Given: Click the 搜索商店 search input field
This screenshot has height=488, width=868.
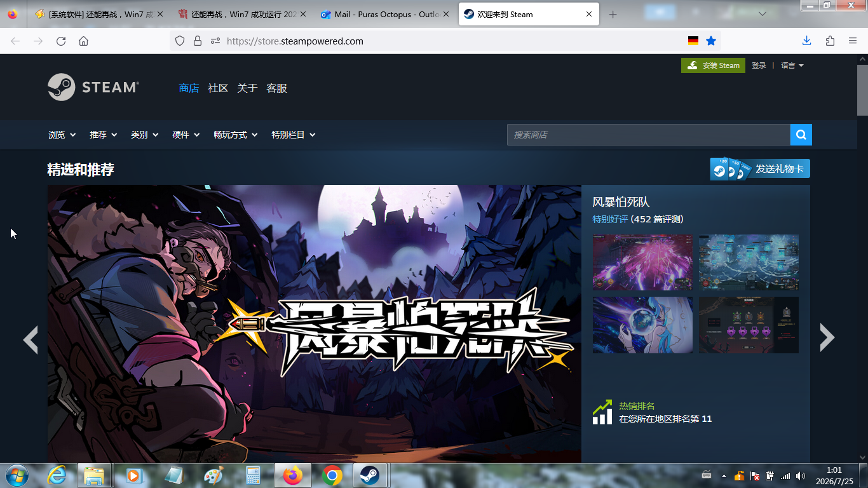Looking at the screenshot, I should [649, 135].
